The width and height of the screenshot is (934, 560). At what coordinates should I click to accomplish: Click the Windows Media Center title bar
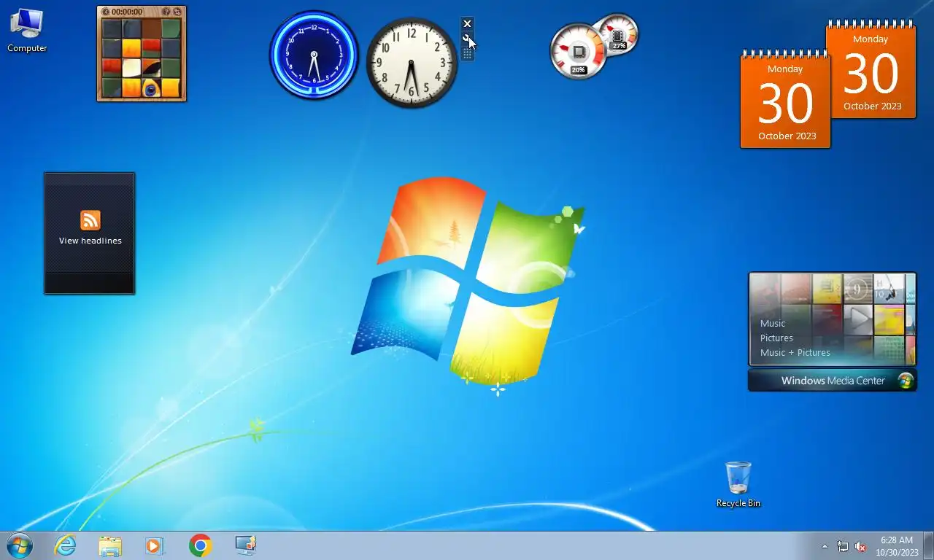point(833,381)
